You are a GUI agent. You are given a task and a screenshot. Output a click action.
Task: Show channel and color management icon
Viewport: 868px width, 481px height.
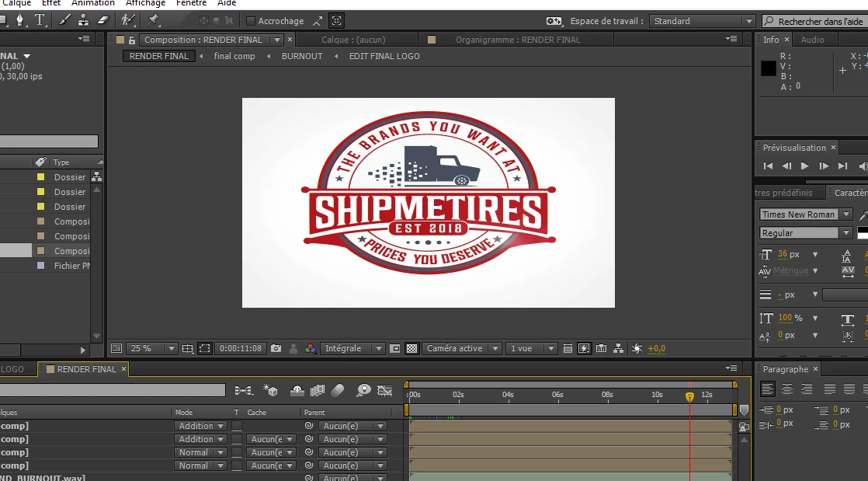click(x=311, y=349)
